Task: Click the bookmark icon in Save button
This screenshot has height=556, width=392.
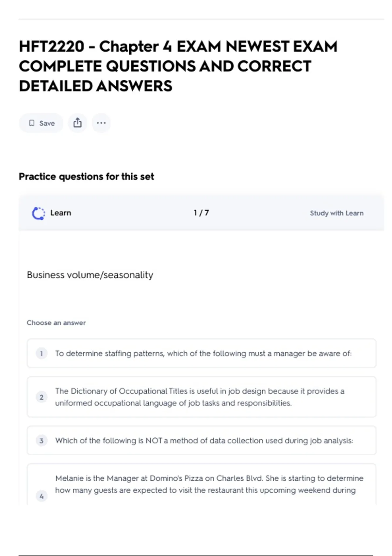Action: [32, 123]
